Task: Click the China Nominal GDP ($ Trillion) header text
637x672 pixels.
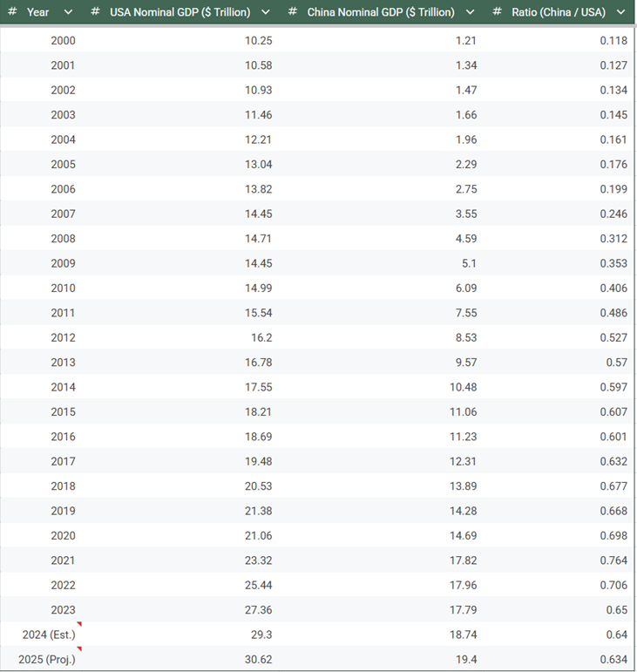Action: point(381,12)
